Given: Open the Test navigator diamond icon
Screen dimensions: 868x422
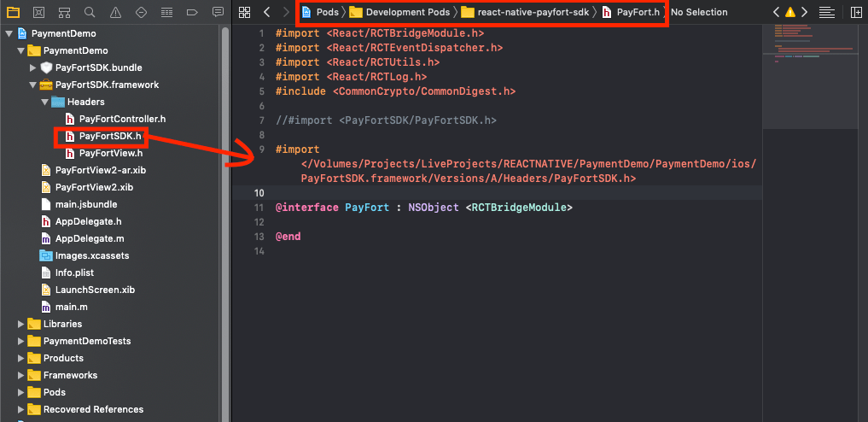Looking at the screenshot, I should (141, 12).
